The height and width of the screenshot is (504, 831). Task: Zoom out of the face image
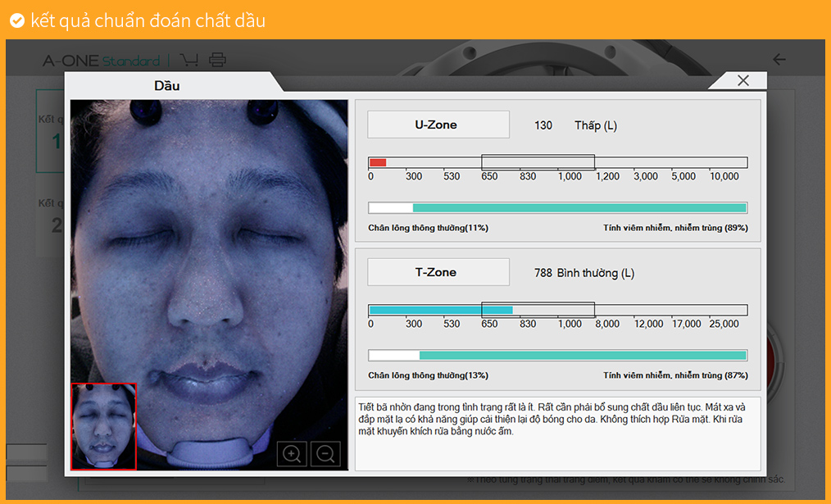pyautogui.click(x=326, y=453)
